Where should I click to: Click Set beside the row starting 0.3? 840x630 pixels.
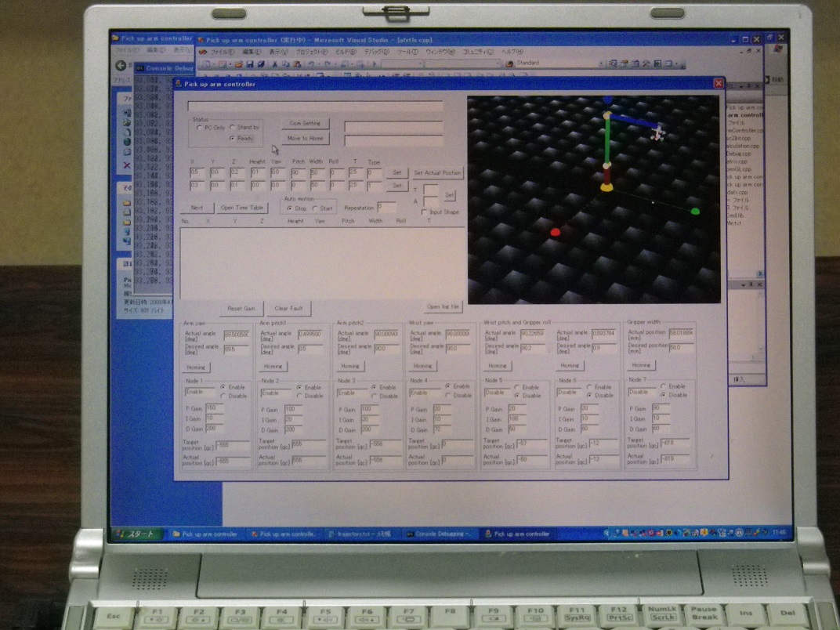tap(397, 186)
